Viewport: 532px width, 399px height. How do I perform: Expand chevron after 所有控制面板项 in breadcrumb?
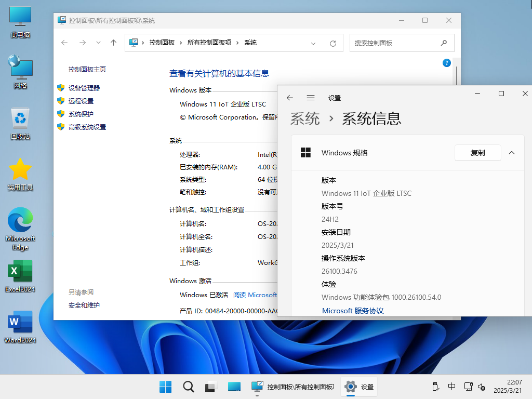pos(237,43)
